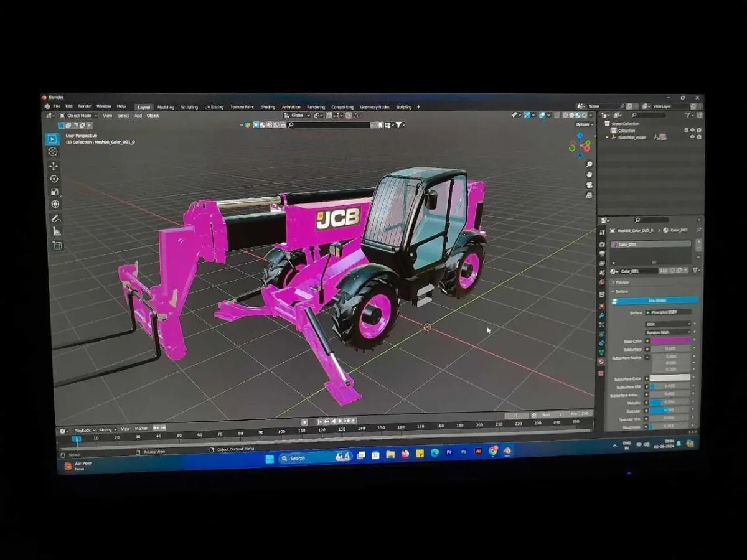
Task: Activate the Transform tool
Action: point(55,204)
